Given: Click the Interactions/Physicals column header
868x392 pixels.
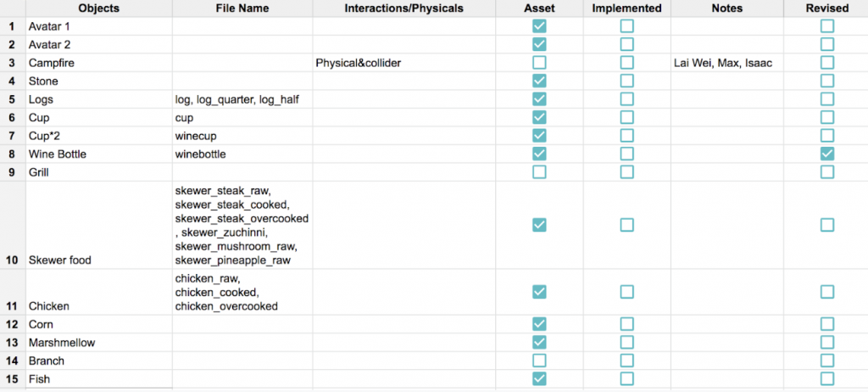Looking at the screenshot, I should pos(404,8).
